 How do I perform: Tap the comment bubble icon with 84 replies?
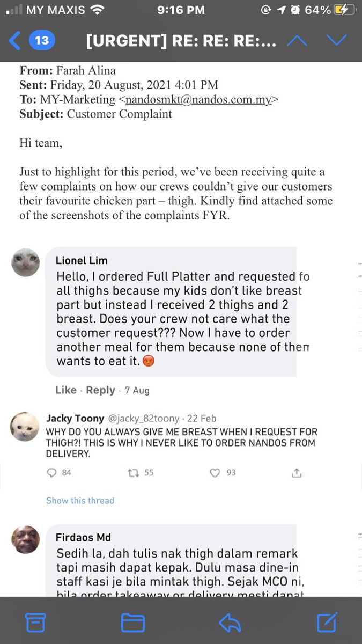click(52, 473)
